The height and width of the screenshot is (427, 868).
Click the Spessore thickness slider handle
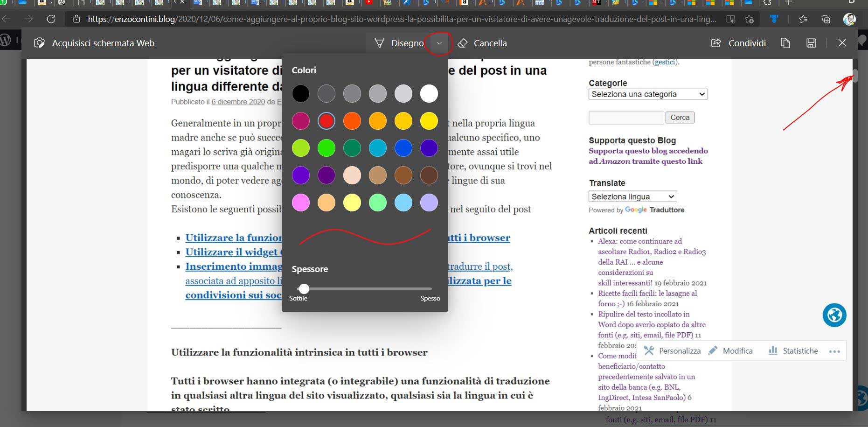point(304,288)
